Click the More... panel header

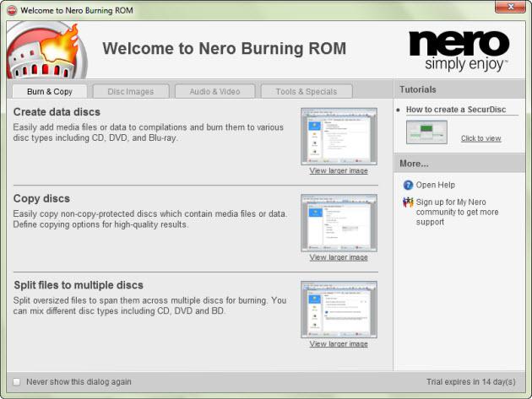click(x=459, y=164)
